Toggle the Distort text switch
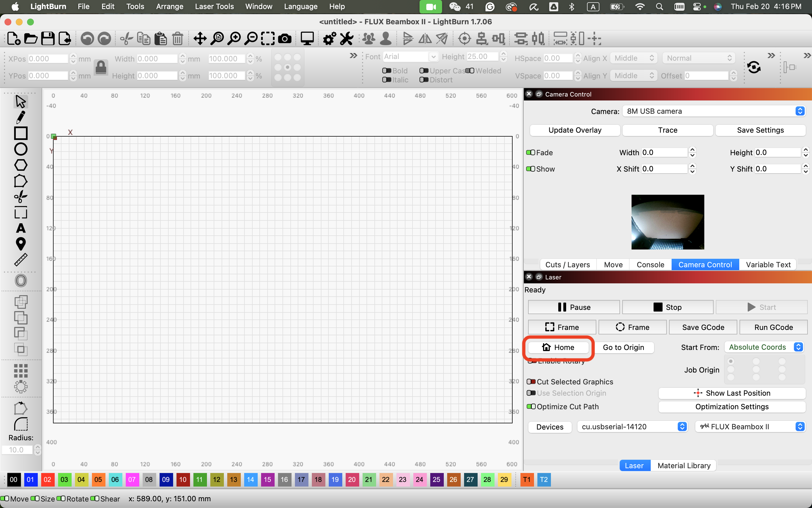The height and width of the screenshot is (508, 812). click(424, 80)
